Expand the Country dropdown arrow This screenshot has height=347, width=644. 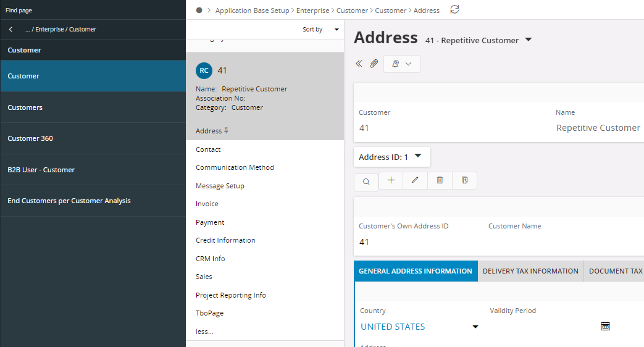pos(475,327)
